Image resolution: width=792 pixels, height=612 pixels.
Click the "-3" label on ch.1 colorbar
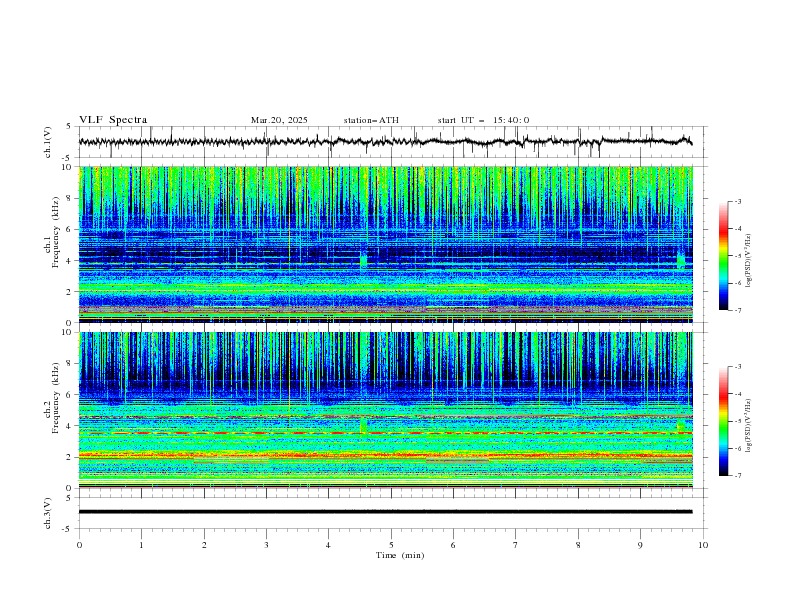pos(738,201)
